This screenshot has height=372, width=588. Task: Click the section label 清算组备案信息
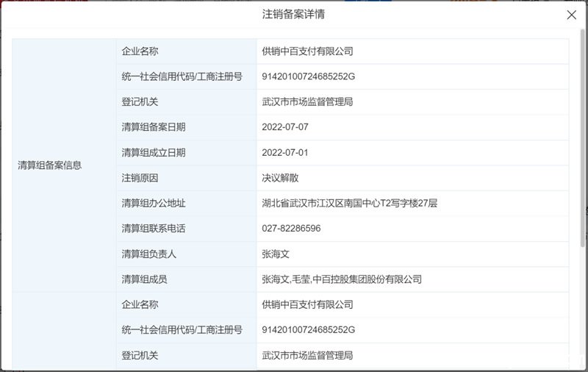coord(49,165)
